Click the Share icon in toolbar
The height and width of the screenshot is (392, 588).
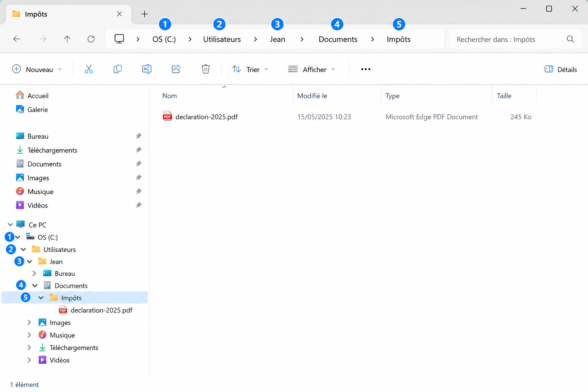(x=176, y=69)
